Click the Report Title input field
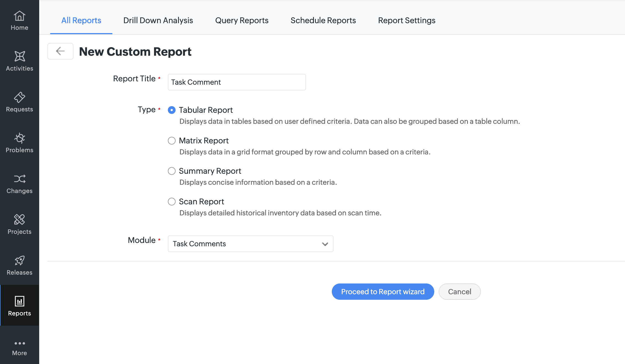The height and width of the screenshot is (364, 625). 236,82
